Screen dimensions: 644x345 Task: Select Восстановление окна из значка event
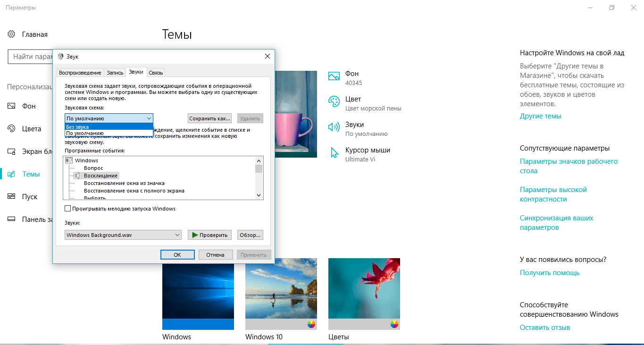(124, 183)
